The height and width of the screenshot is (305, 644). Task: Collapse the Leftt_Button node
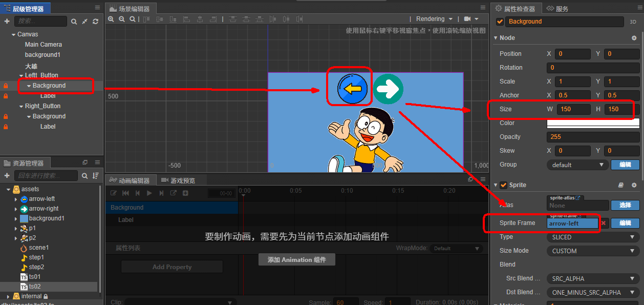click(21, 75)
